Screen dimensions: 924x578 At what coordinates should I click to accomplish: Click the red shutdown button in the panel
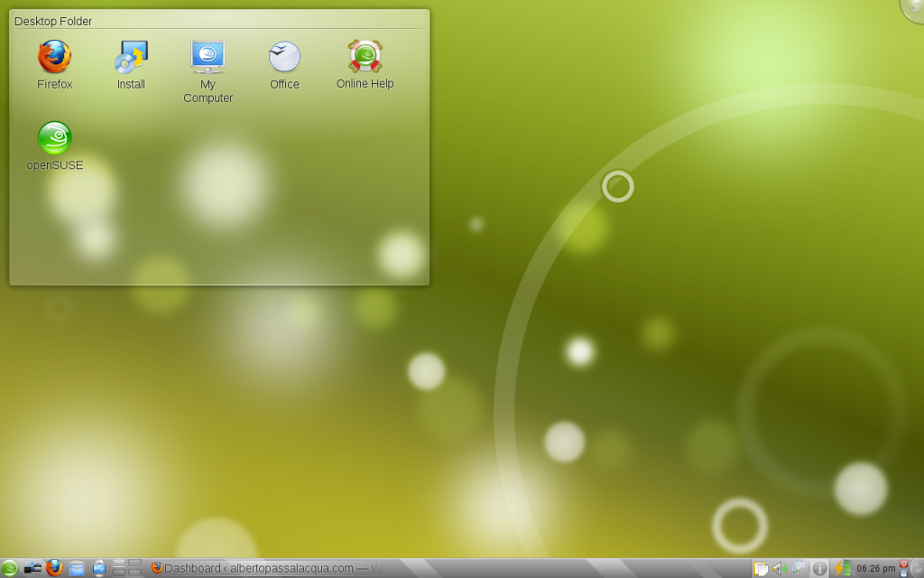(903, 564)
